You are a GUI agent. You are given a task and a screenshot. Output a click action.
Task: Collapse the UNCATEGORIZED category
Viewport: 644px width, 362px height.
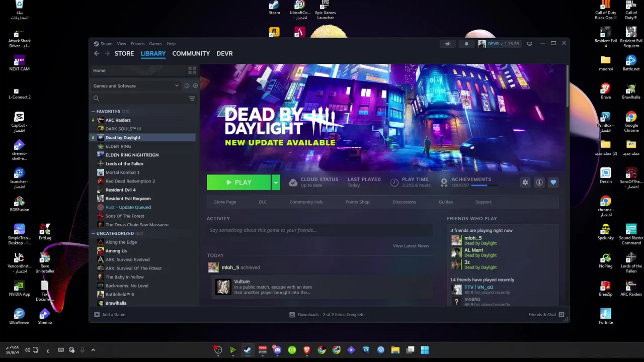[x=93, y=234]
